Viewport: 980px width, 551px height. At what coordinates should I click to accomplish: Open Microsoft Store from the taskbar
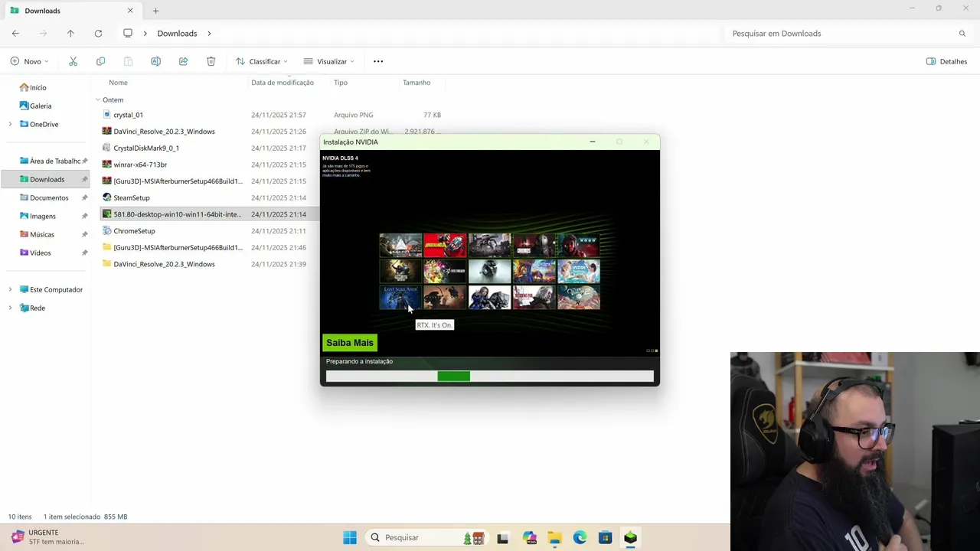(x=605, y=538)
